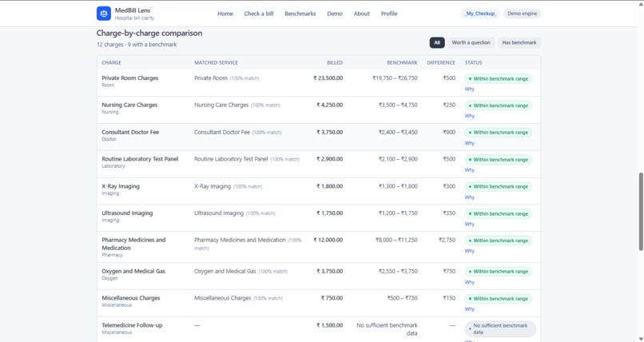The width and height of the screenshot is (644, 342).
Task: Select the Ultrasound Imaging charge name
Action: point(127,213)
